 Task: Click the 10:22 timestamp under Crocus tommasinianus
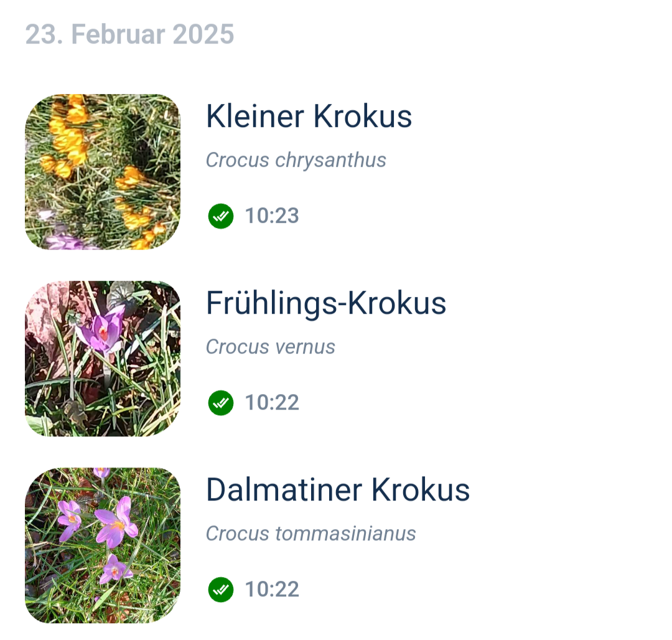pyautogui.click(x=272, y=590)
